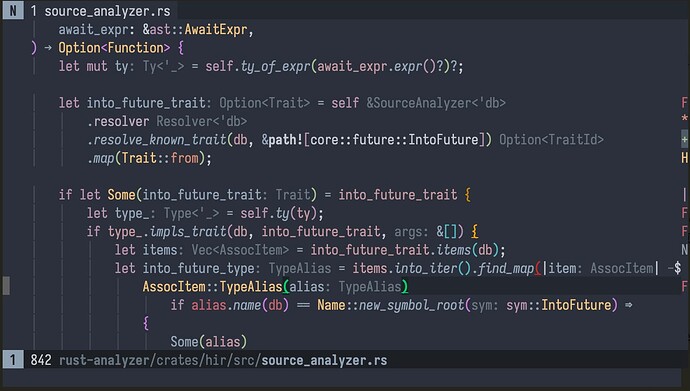Click the Name::new_symbol_root function

[390, 305]
